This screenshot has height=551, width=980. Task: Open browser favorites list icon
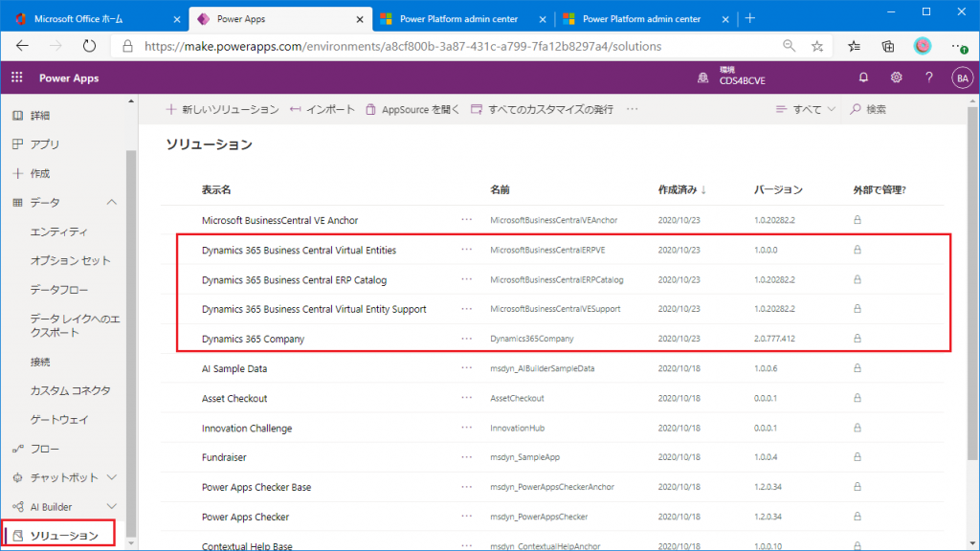pos(854,46)
